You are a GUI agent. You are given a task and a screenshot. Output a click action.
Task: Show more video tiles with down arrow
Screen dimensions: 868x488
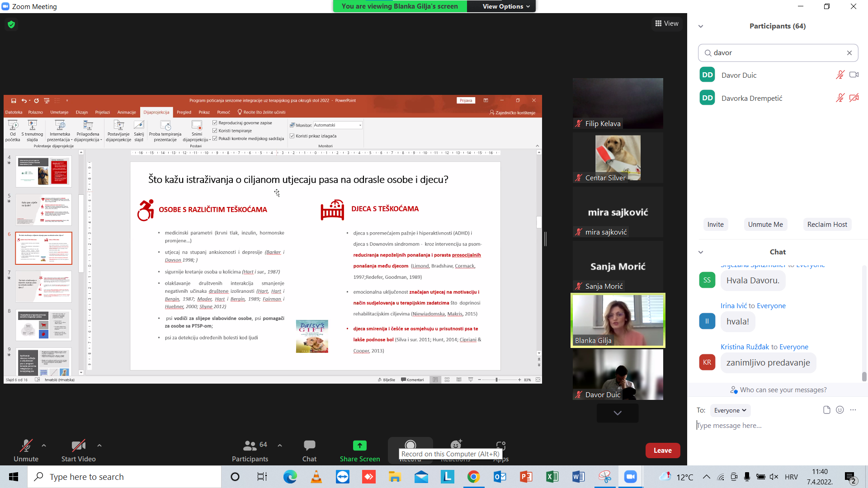pos(617,413)
